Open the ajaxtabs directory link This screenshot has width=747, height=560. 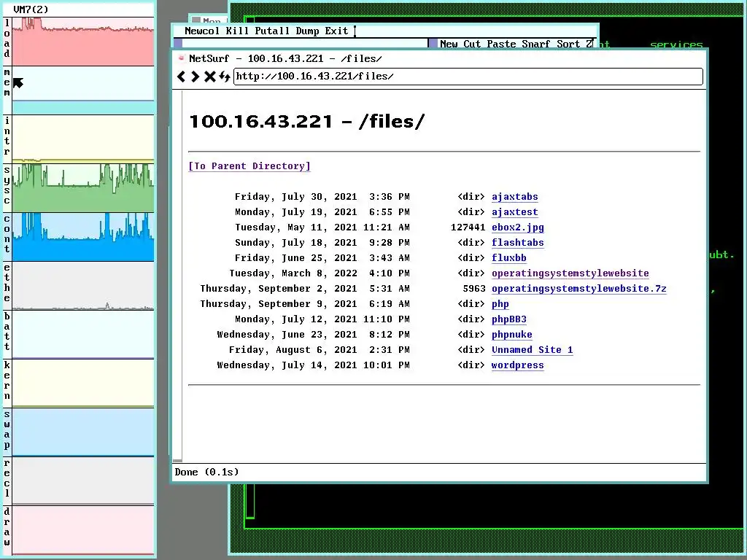[x=514, y=197]
